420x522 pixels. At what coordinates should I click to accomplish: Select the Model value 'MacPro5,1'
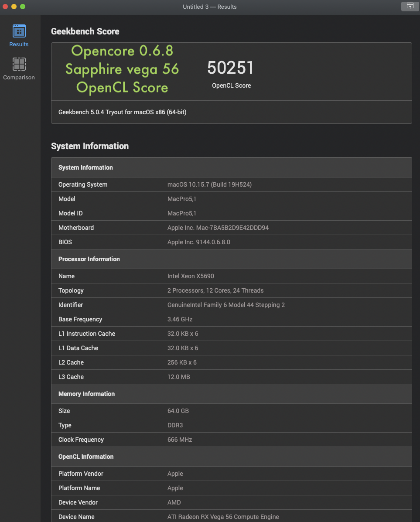point(181,199)
